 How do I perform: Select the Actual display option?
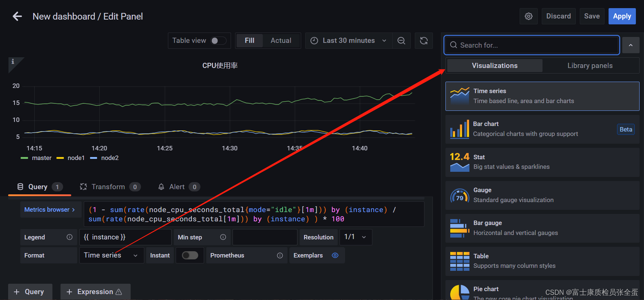pyautogui.click(x=281, y=41)
